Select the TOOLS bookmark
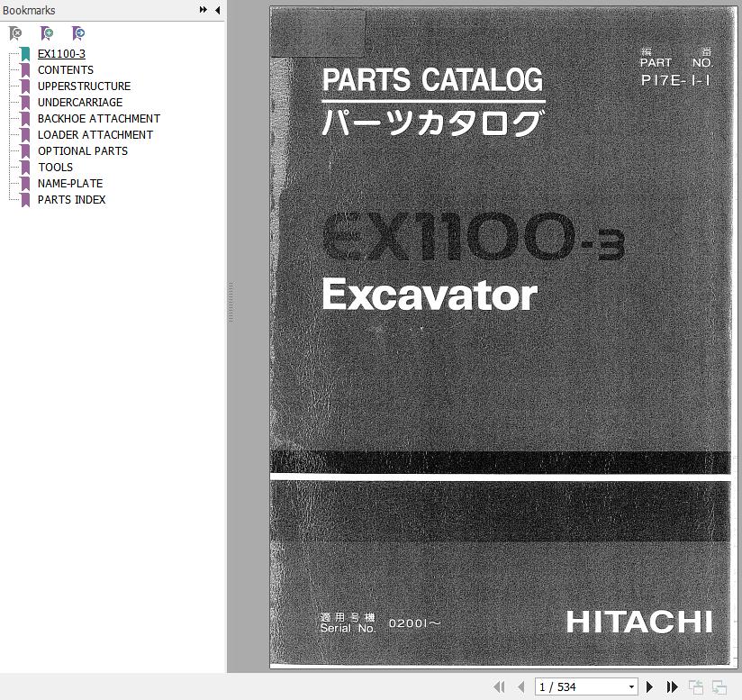 55,167
